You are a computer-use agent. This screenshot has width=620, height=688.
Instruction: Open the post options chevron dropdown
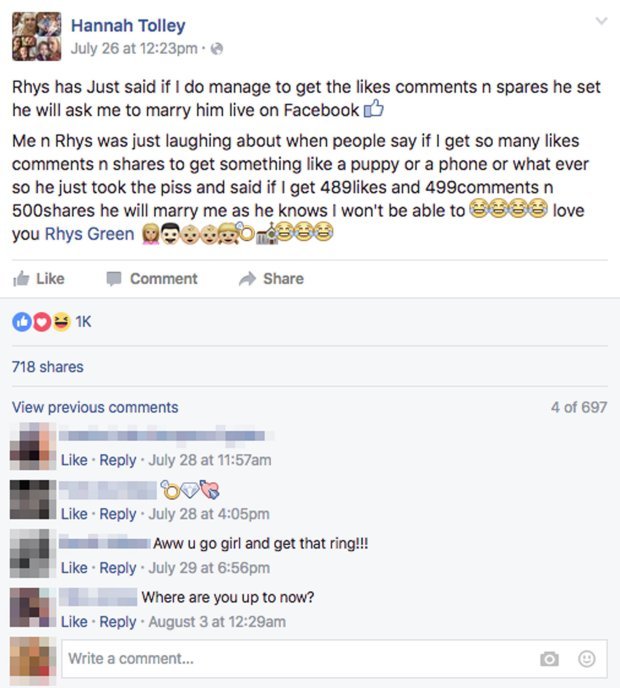[x=601, y=21]
